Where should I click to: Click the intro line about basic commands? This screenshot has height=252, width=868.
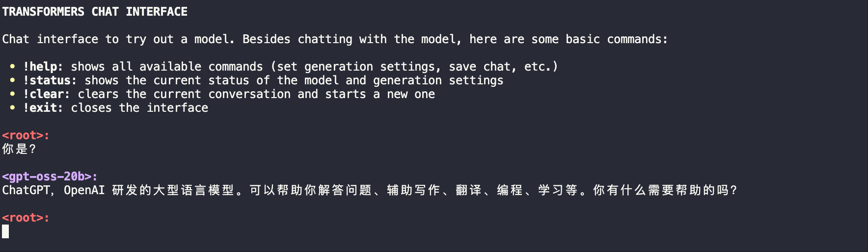(335, 39)
